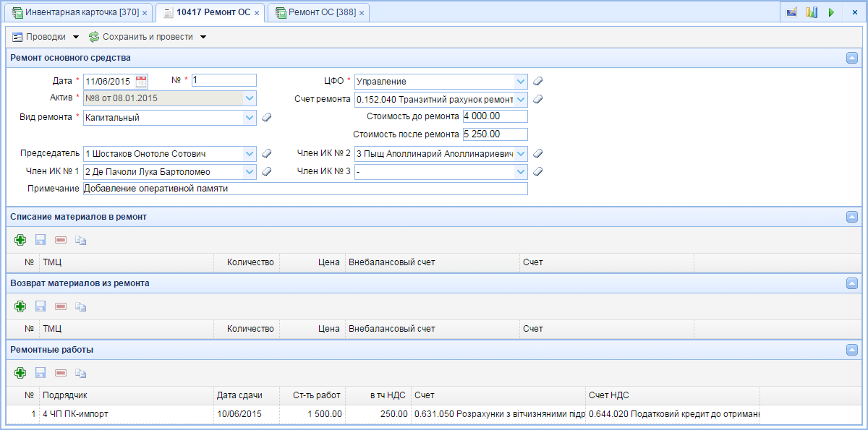Clear the Член ИК № 1 field with eraser icon
The width and height of the screenshot is (868, 430).
[x=266, y=171]
